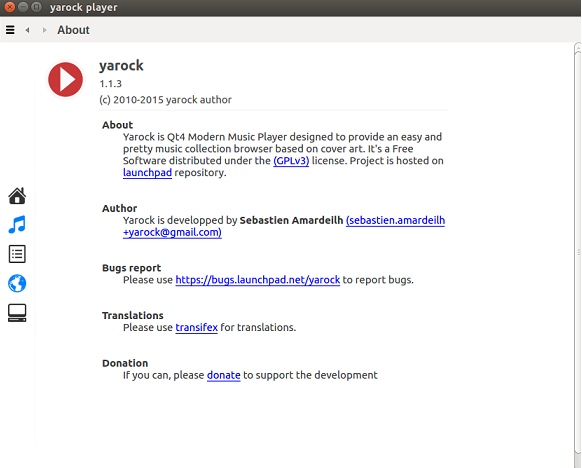Open the hamburger main menu

[10, 30]
